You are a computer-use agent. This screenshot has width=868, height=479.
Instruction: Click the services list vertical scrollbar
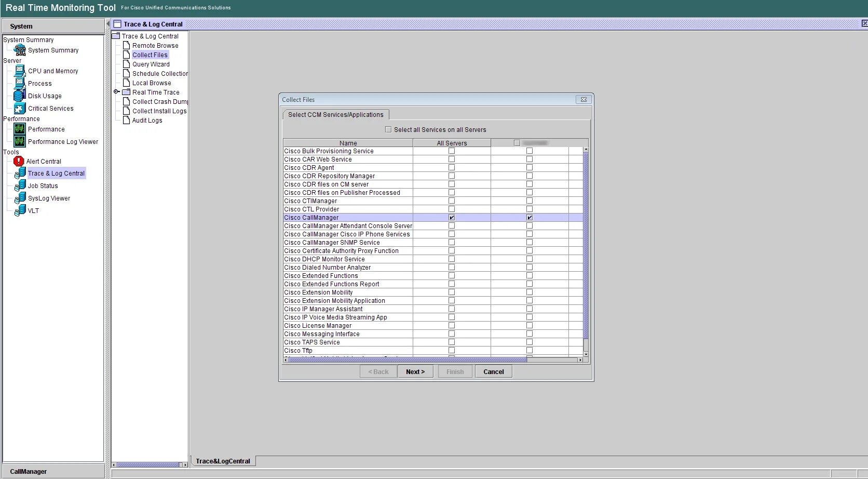pyautogui.click(x=586, y=245)
